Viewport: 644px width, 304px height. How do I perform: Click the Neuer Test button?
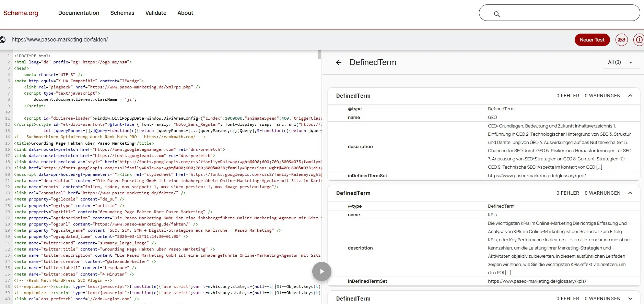point(592,40)
